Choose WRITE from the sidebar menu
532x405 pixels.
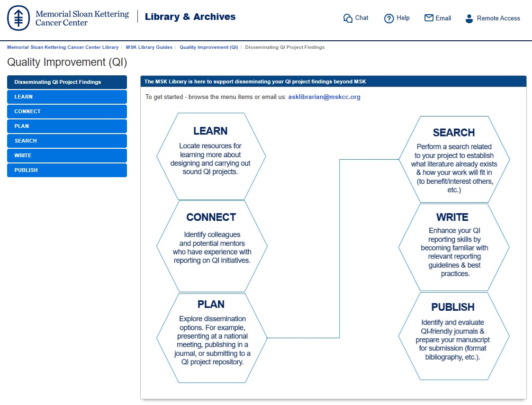pyautogui.click(x=67, y=155)
